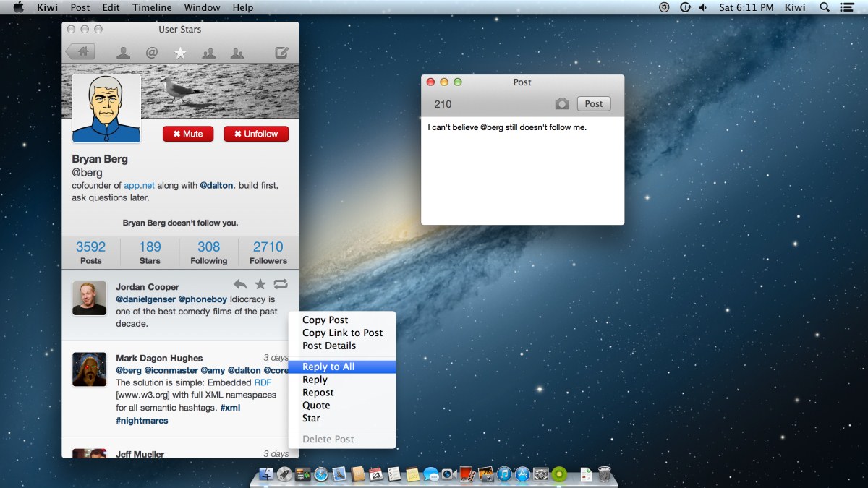Viewport: 868px width, 488px height.
Task: Open Mail stamp icon in the dock
Action: pos(339,474)
